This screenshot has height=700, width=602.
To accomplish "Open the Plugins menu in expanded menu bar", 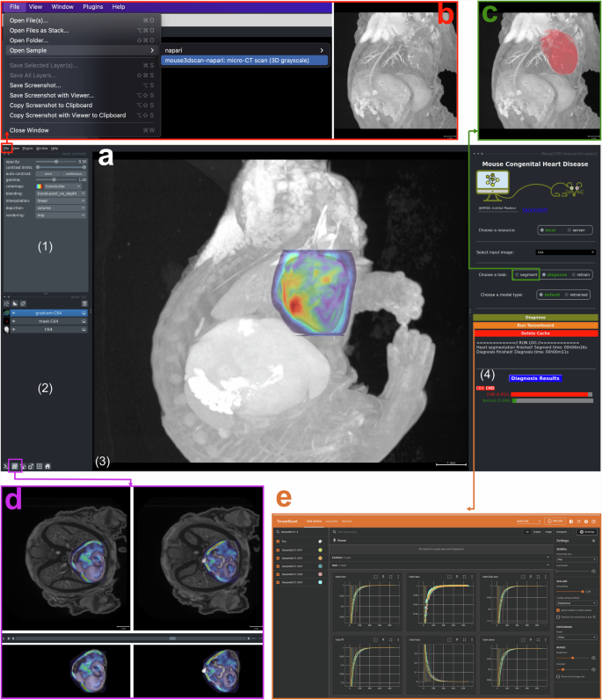I will (x=93, y=7).
